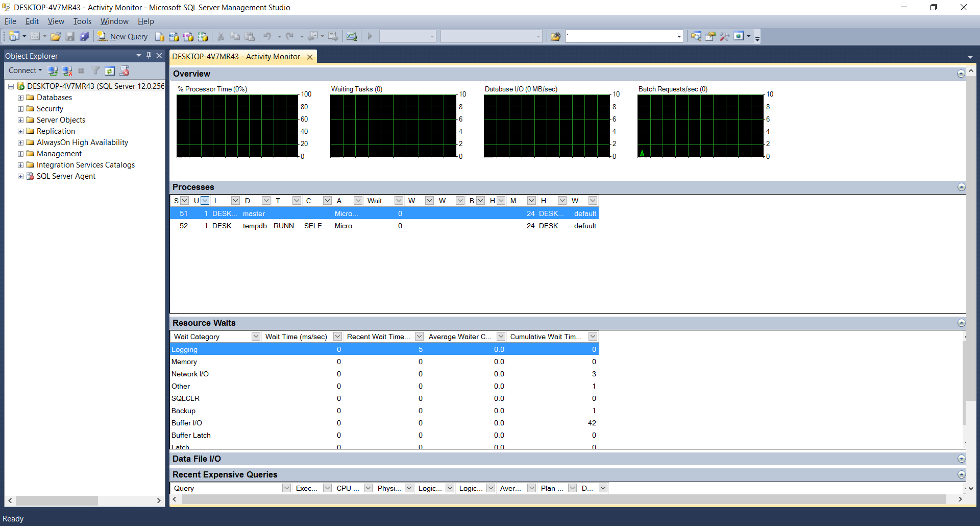This screenshot has width=980, height=526.
Task: Expand the Replication node
Action: (x=20, y=131)
